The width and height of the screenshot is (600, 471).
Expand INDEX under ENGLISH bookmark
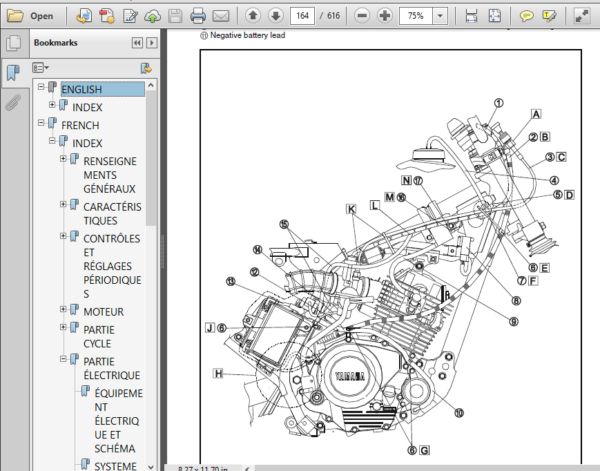(52, 104)
